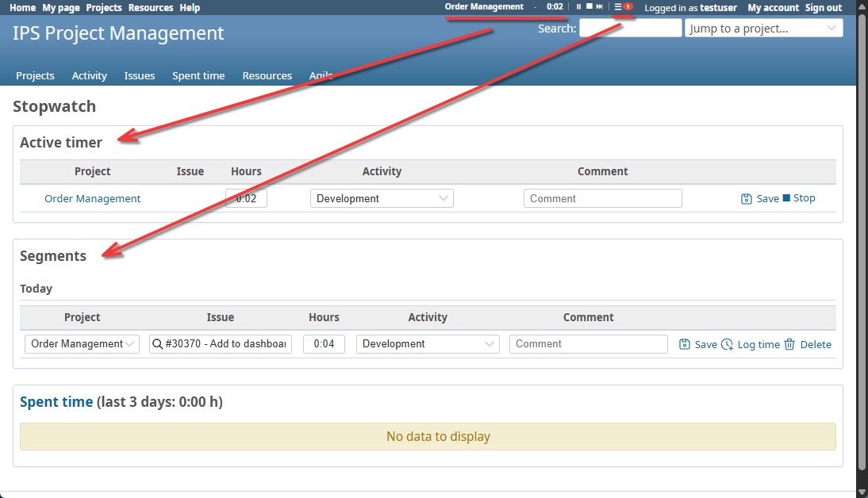This screenshot has height=498, width=868.
Task: Delete the #30370 segment
Action: click(x=808, y=344)
